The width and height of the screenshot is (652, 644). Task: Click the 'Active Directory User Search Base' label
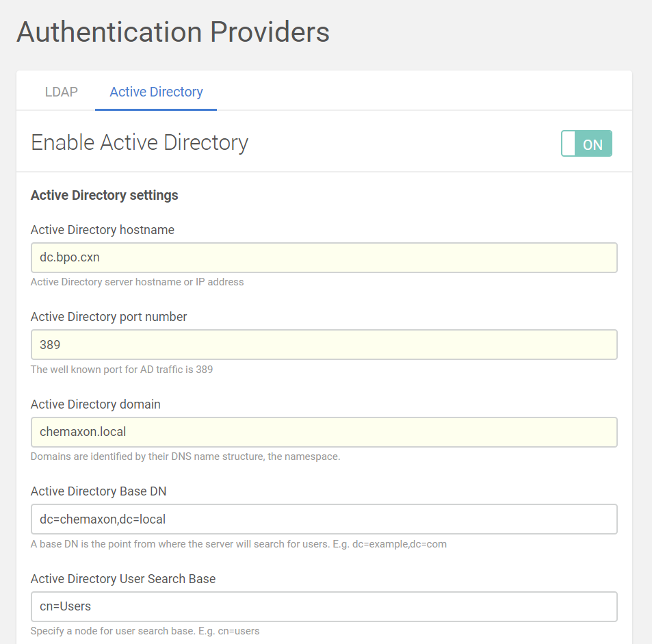(123, 579)
